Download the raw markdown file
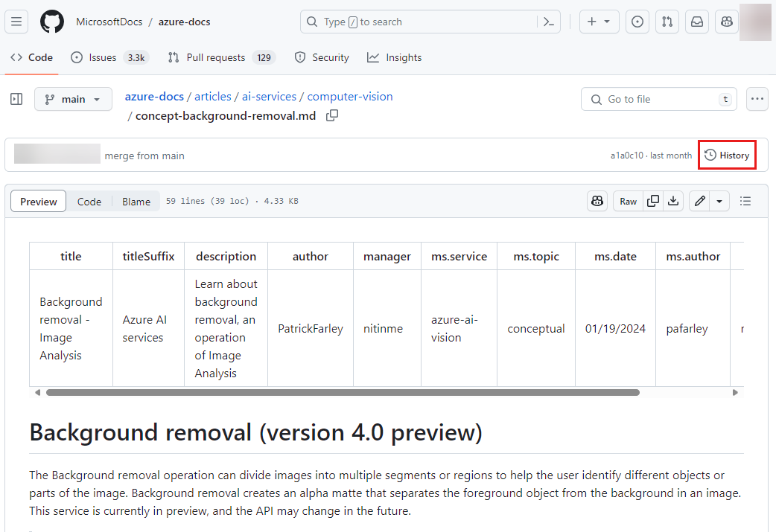The height and width of the screenshot is (532, 776). 673,201
